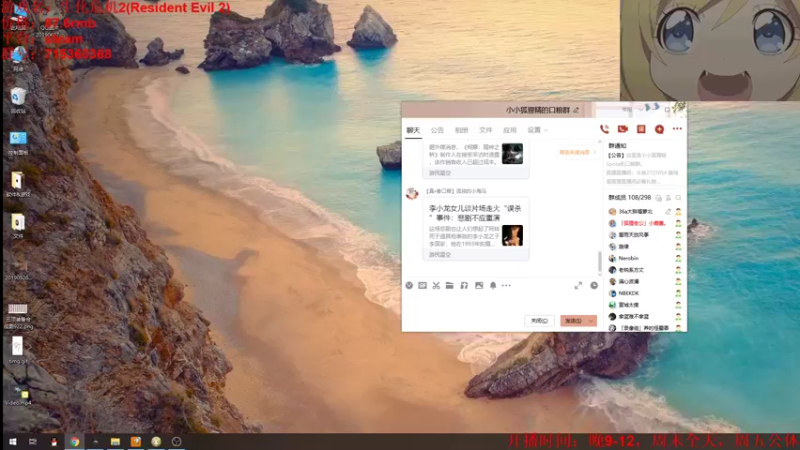Click the Task View taskbar button
The width and height of the screenshot is (800, 450).
click(33, 442)
